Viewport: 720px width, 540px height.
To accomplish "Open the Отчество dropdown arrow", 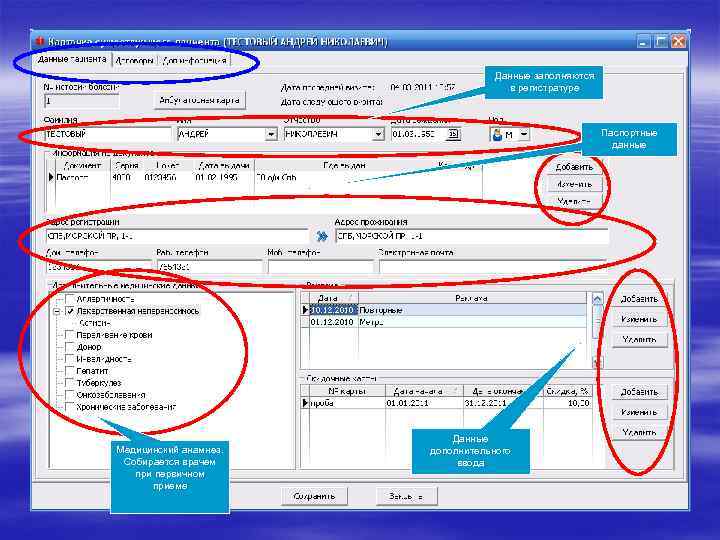I will [x=378, y=134].
